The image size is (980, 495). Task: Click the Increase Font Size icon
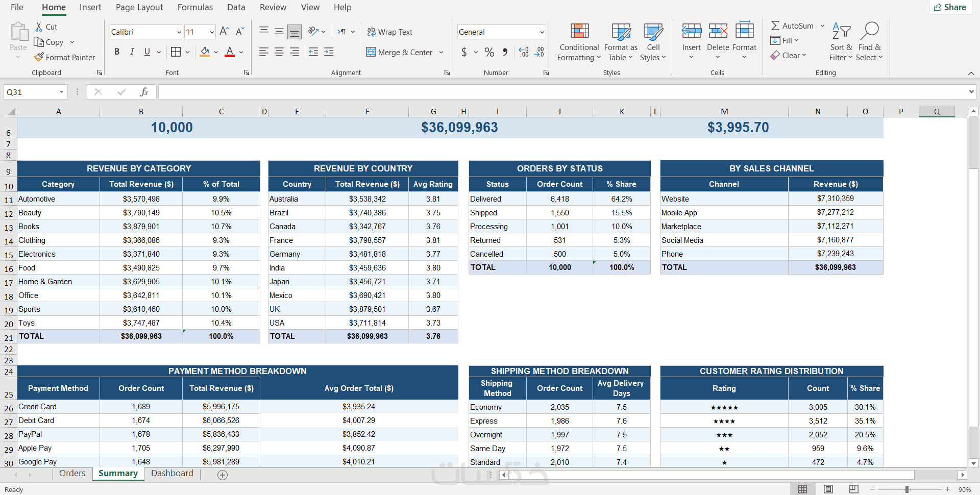click(x=224, y=32)
